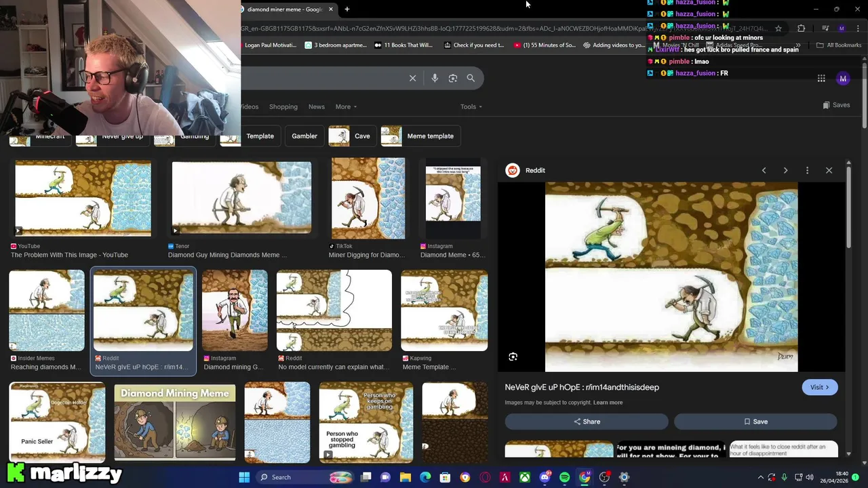Open TikTok Miner Digging for Diamonds thumbnail

click(x=368, y=199)
